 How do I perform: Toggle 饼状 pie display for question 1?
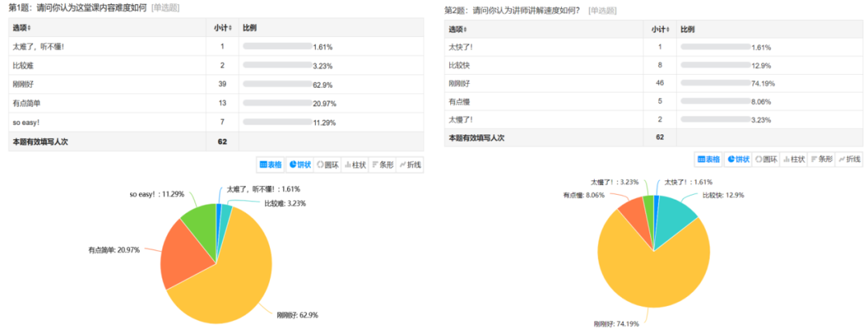point(299,165)
